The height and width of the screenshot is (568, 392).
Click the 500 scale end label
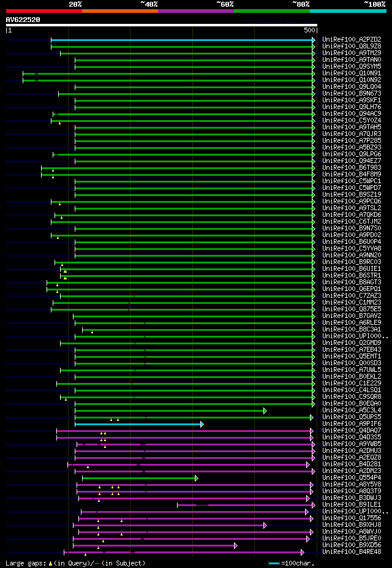pos(310,31)
